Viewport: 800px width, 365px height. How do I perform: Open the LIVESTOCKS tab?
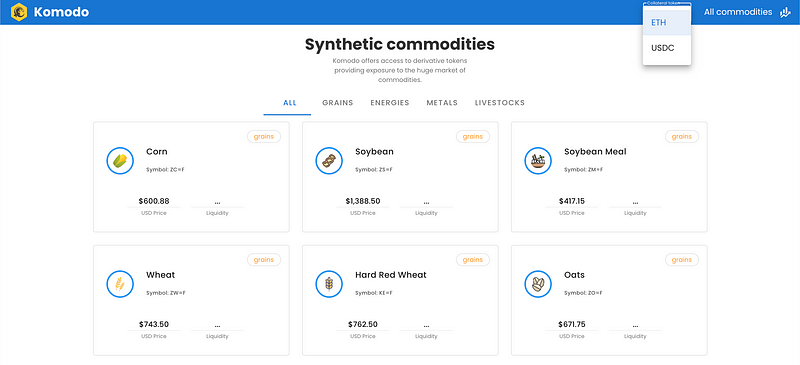pos(499,103)
